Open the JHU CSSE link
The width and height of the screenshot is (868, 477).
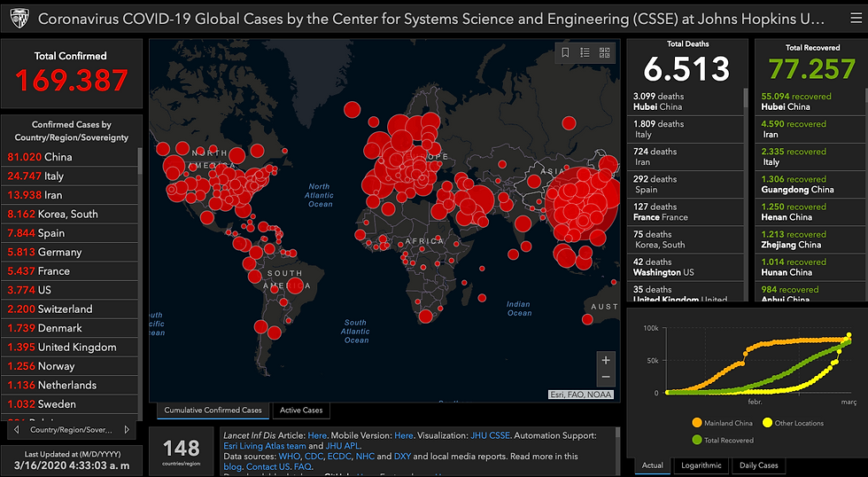pyautogui.click(x=490, y=435)
